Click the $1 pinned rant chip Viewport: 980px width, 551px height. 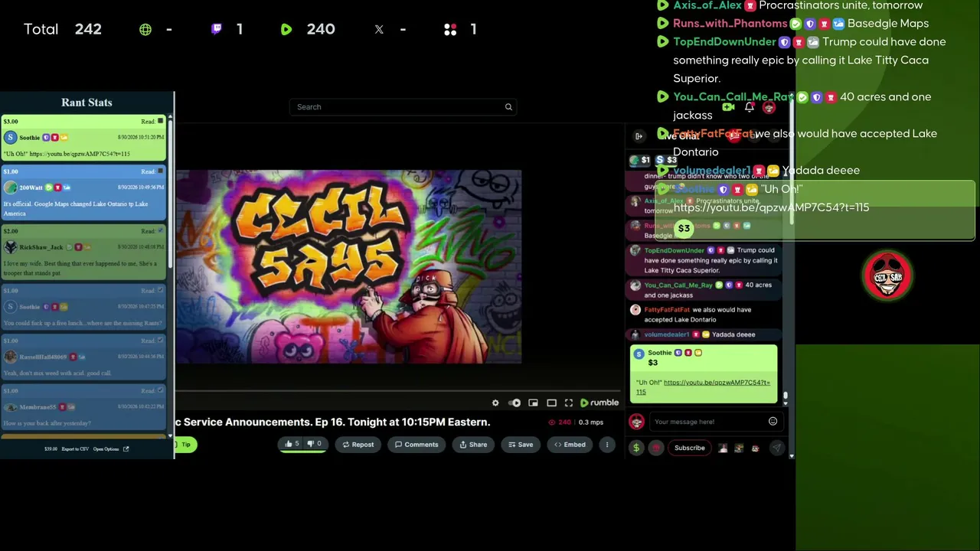click(x=640, y=160)
